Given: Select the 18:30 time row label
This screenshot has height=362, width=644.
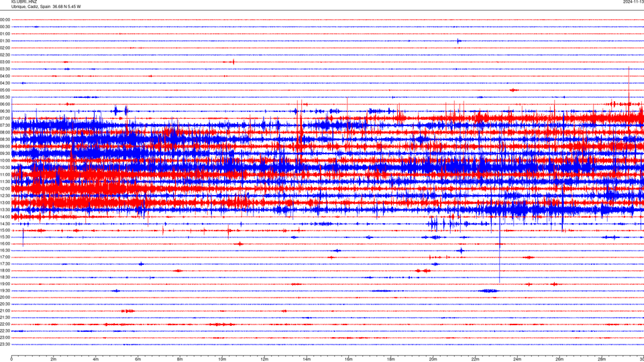Looking at the screenshot, I should point(5,278).
